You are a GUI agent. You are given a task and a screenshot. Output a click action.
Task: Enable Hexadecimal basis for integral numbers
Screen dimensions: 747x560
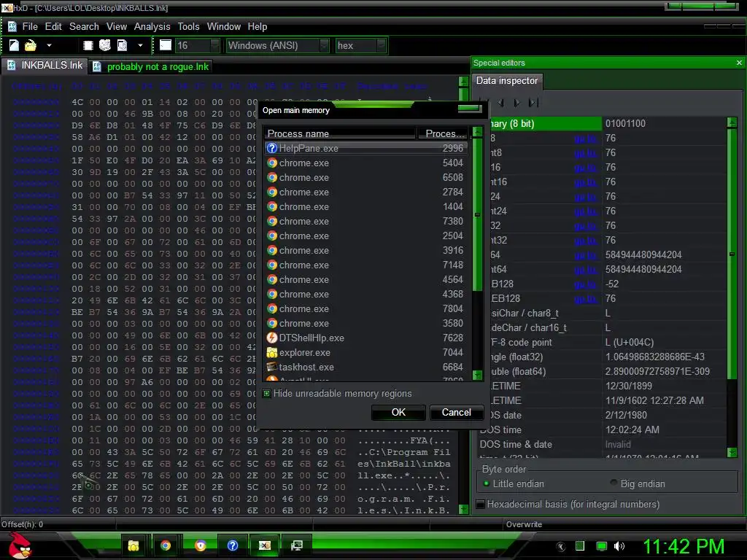click(x=481, y=504)
